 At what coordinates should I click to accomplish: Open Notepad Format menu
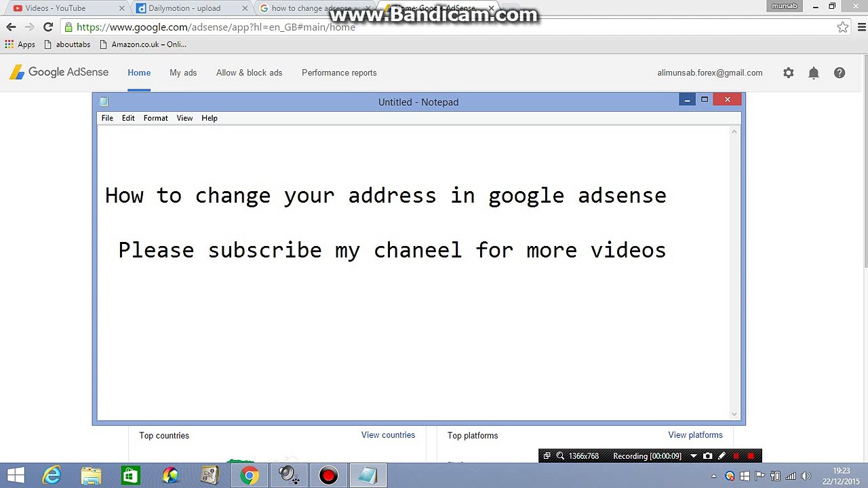pos(155,118)
